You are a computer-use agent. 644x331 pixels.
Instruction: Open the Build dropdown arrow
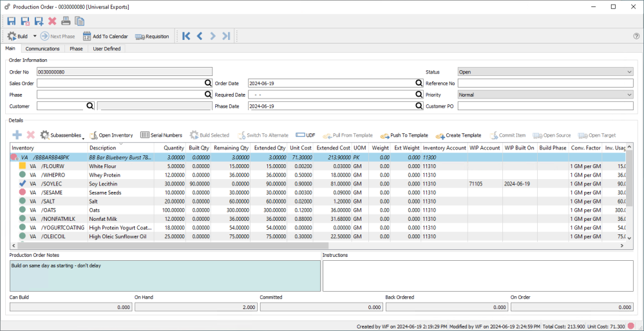tap(35, 37)
